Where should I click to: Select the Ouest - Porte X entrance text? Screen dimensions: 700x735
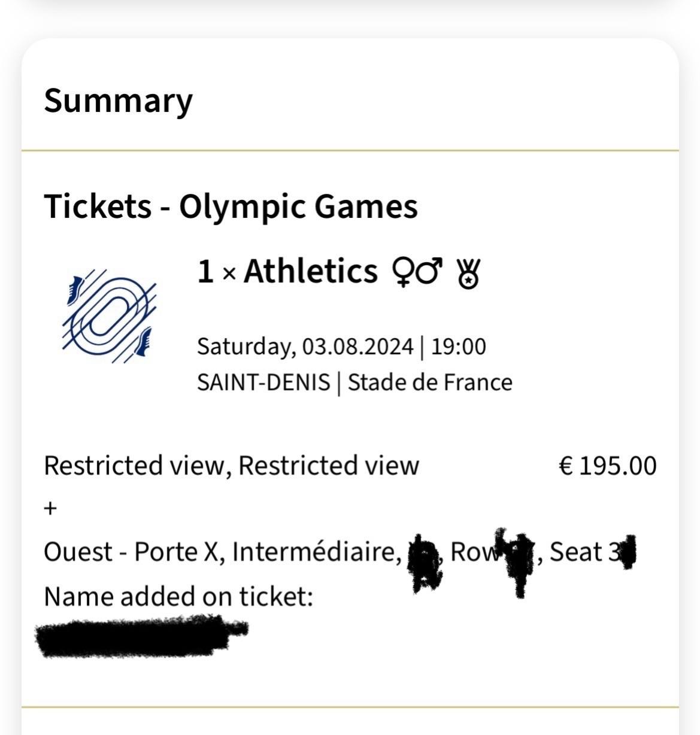[130, 552]
